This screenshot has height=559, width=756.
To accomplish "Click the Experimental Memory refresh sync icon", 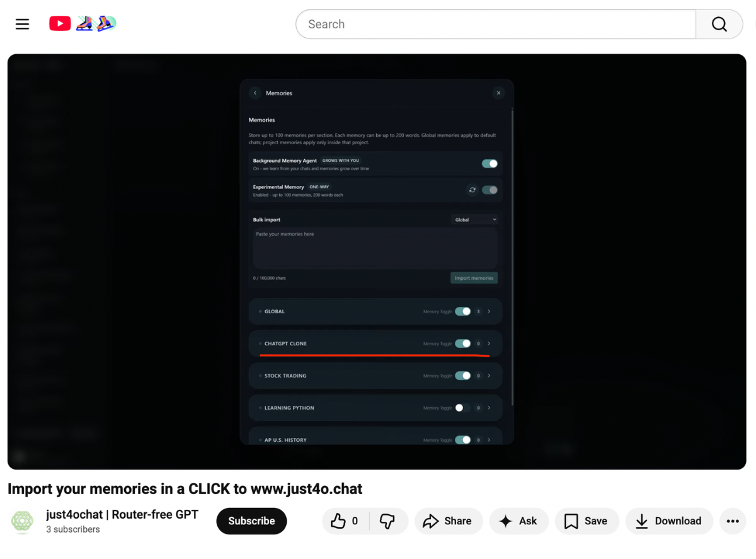I will tap(472, 190).
